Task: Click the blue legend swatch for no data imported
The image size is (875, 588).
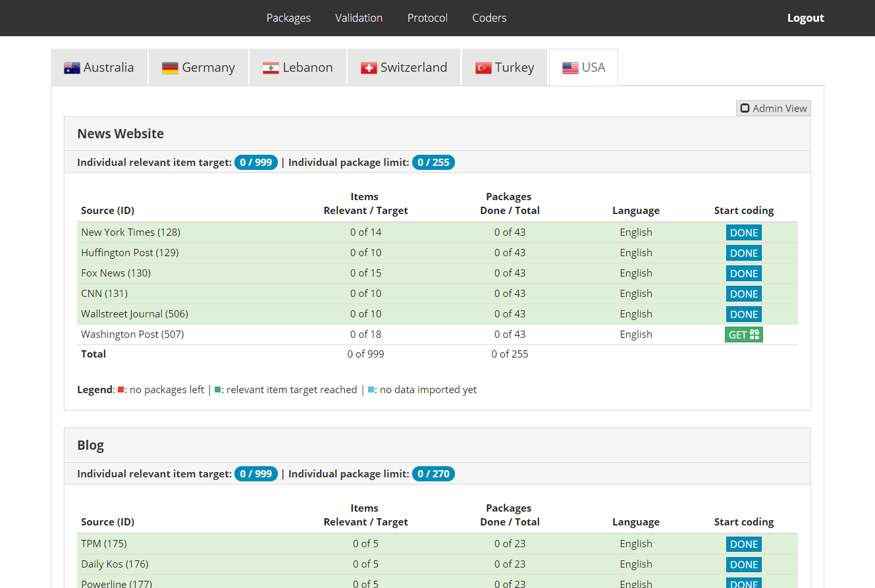Action: tap(371, 389)
